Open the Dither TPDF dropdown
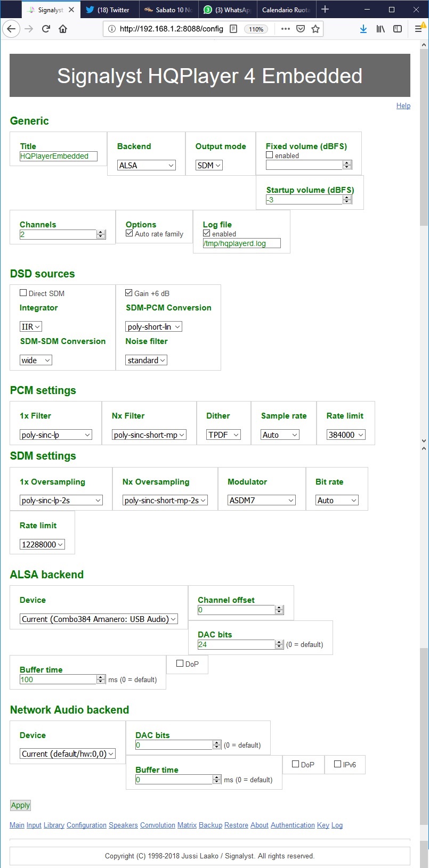 coord(224,435)
